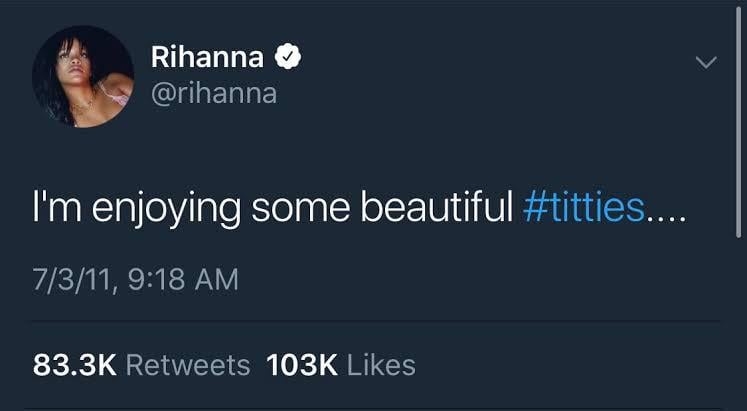Click the ellipsis after the hashtag
The height and width of the screenshot is (411, 747).
pos(664,215)
